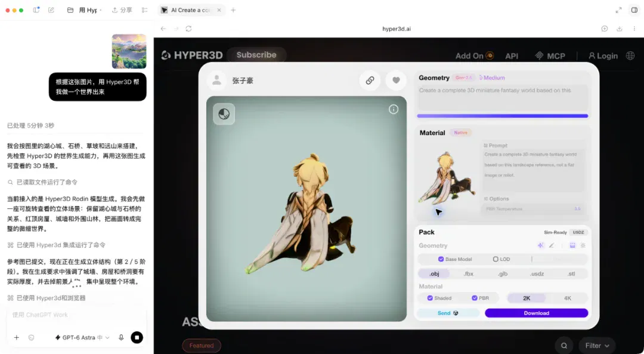
Task: Click the Send button
Action: [x=448, y=313]
